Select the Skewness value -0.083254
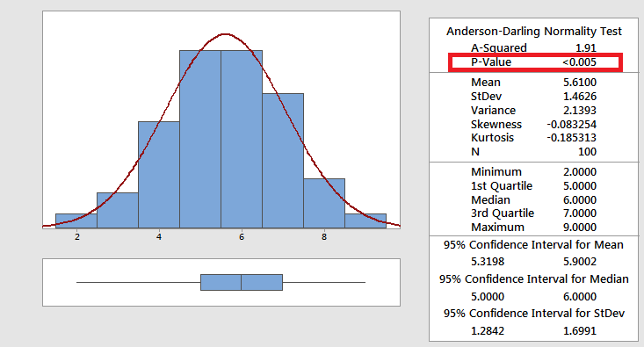644x347 pixels. [x=572, y=125]
